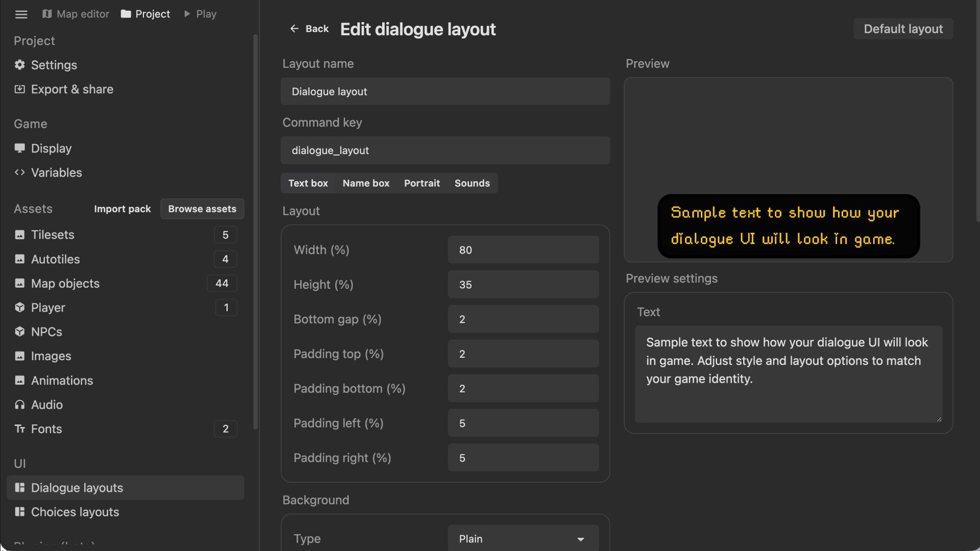Open the Background Type dropdown

pyautogui.click(x=523, y=539)
